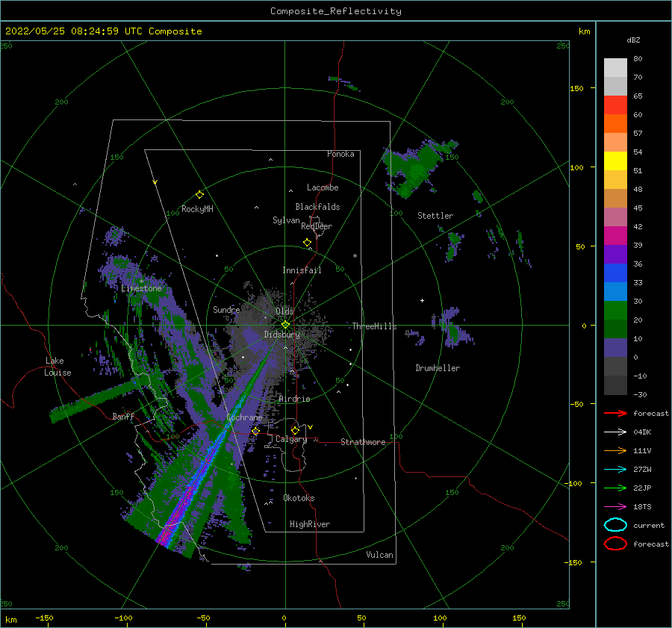Click the Ponoka town label
This screenshot has width=672, height=628.
click(340, 154)
